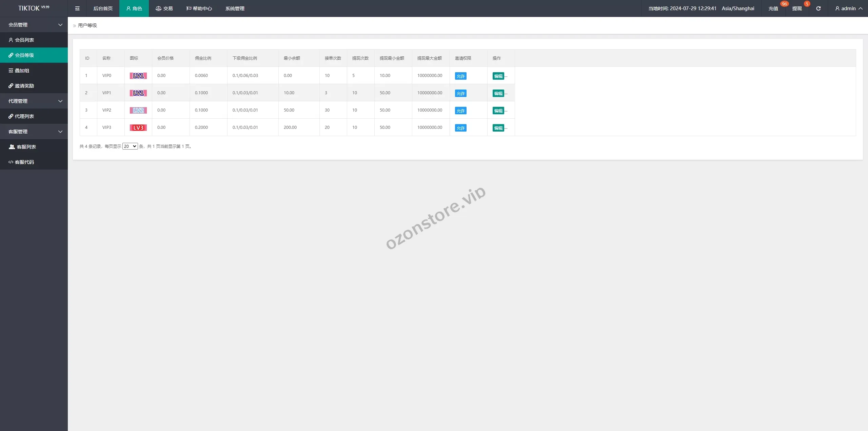Image resolution: width=868 pixels, height=431 pixels.
Task: Click the LV3 level badge icon
Action: (x=138, y=128)
